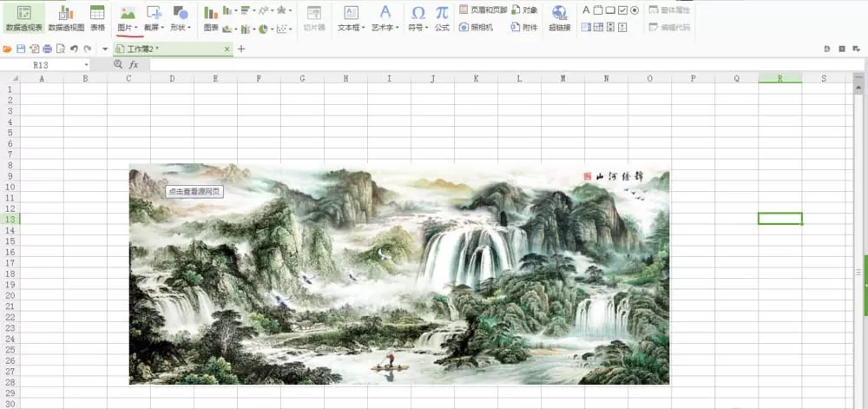
Task: Expand the 符号 dropdown arrow
Action: coord(428,27)
